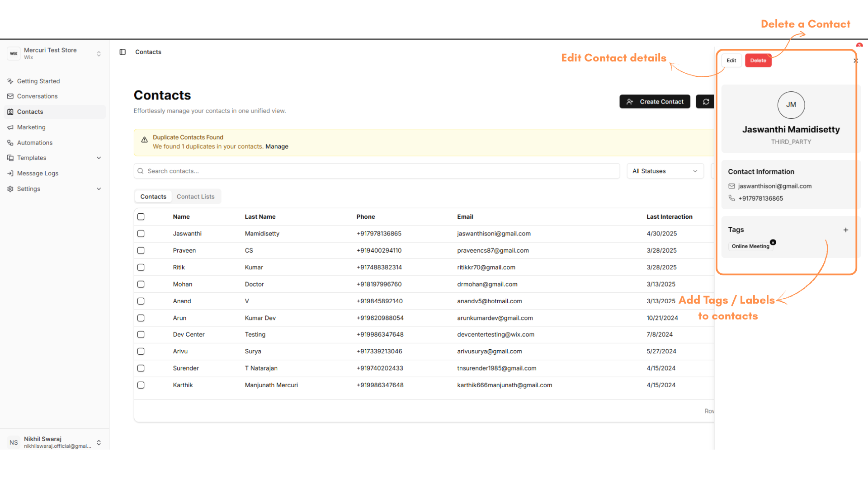This screenshot has height=488, width=868.
Task: Open Getting Started in sidebar
Action: coord(38,81)
